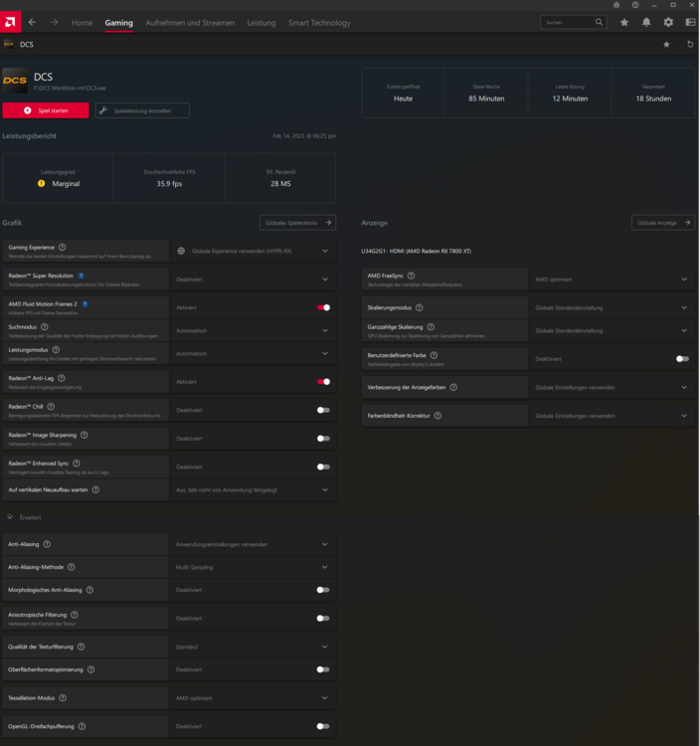This screenshot has height=746, width=700.
Task: Disable AMD Fluid Motion Frames 2 toggle
Action: point(324,307)
